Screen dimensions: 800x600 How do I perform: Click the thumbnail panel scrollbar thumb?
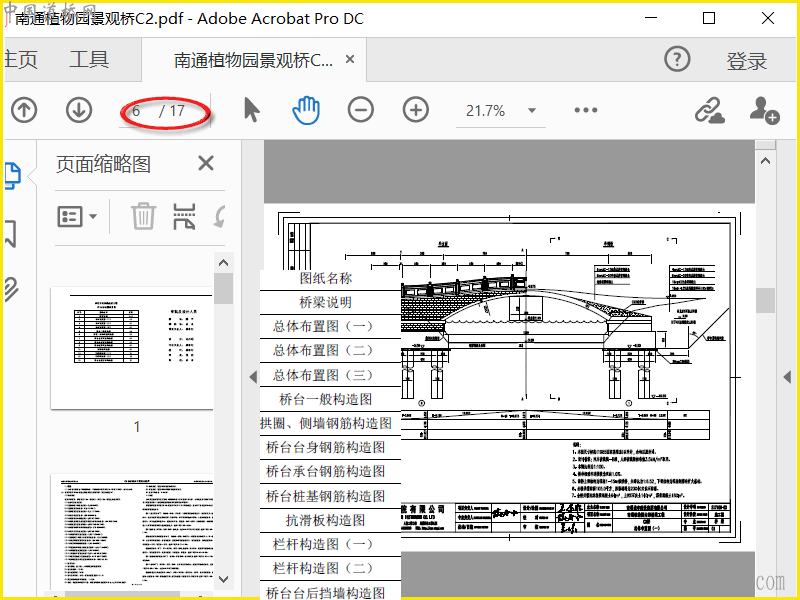click(x=223, y=288)
